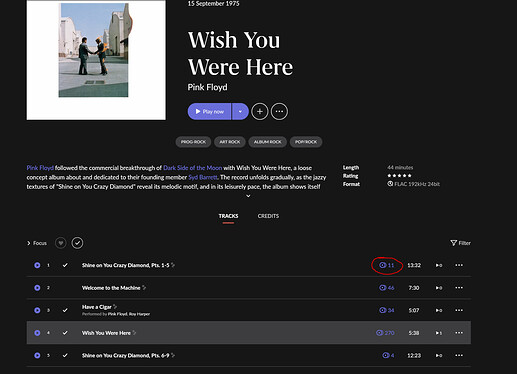Screen dimensions: 517x374
Task: Click the Play now button
Action: pos(209,111)
